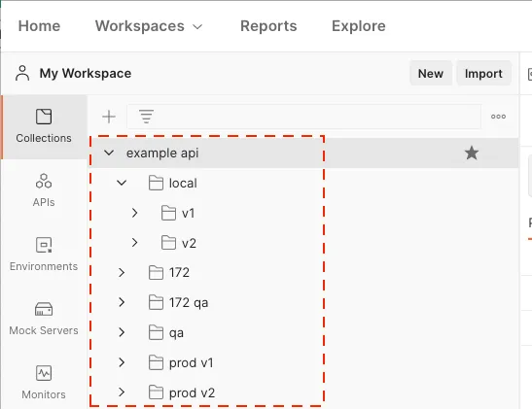The height and width of the screenshot is (409, 532).
Task: Select the 'v1' folder label
Action: pos(189,213)
